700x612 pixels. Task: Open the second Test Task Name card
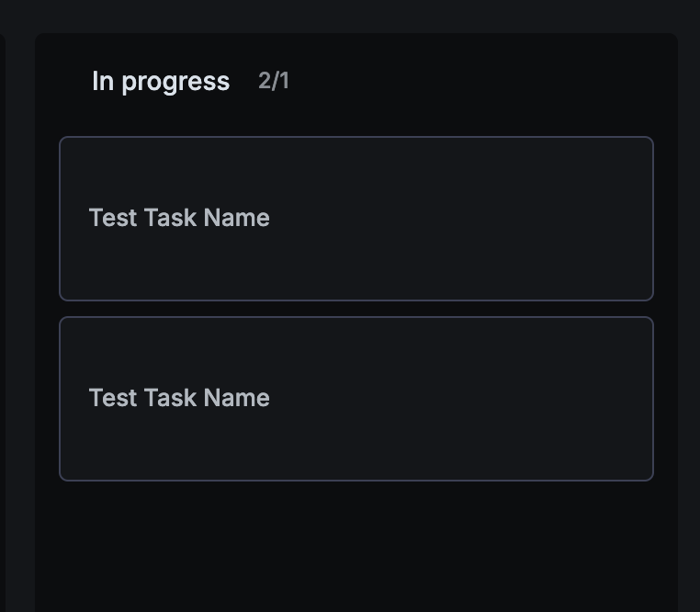(356, 399)
